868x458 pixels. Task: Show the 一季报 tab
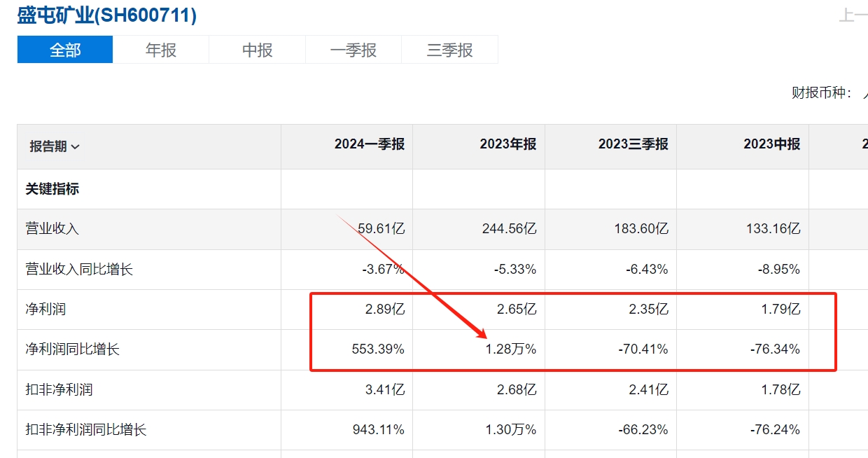[353, 50]
